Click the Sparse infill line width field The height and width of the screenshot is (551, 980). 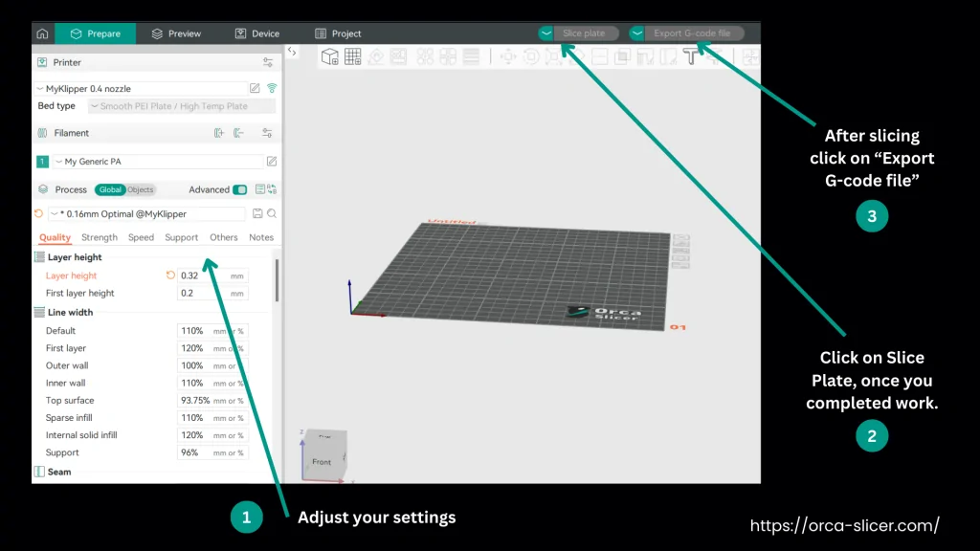coord(212,418)
